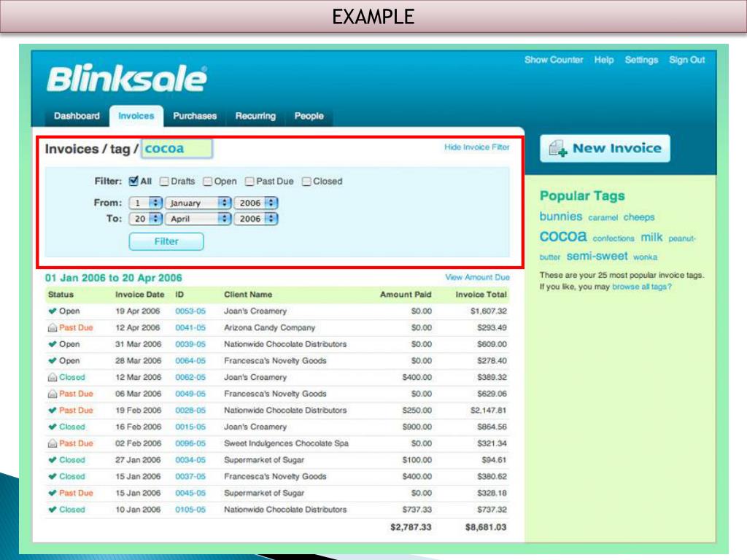This screenshot has height=560, width=747.
Task: Open invoice ID 0028-05
Action: click(190, 410)
